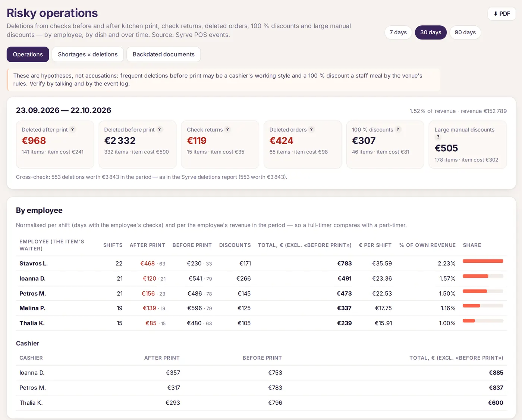The width and height of the screenshot is (522, 420).
Task: Click cashier Thalia K. total €600
Action: pos(496,402)
